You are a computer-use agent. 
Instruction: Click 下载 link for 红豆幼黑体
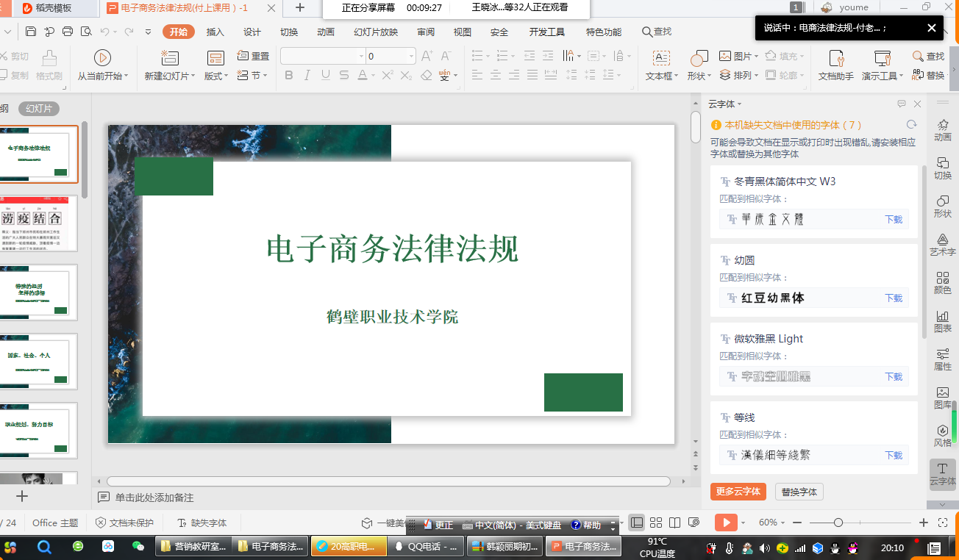point(893,298)
